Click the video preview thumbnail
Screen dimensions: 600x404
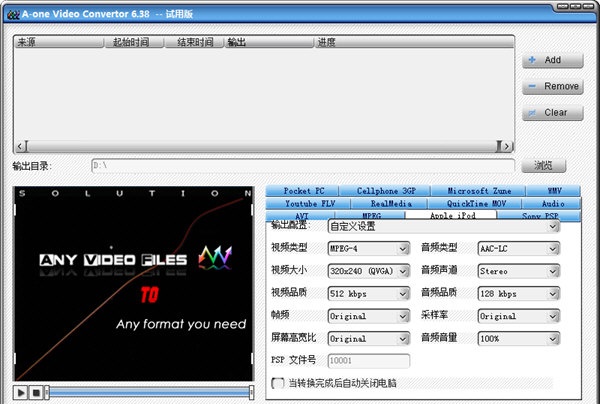tap(134, 284)
